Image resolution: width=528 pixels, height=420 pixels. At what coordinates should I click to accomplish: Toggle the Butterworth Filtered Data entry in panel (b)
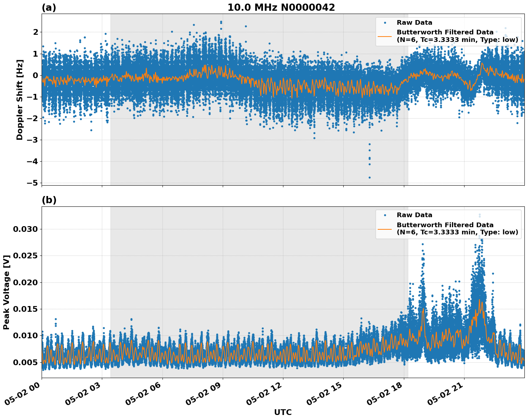pos(445,225)
